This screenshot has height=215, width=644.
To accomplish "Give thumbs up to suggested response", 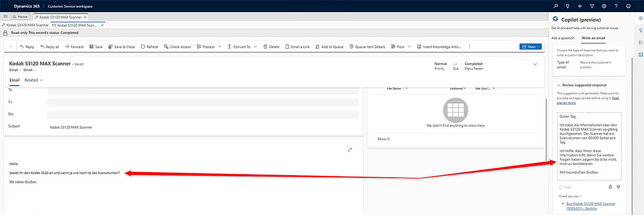I will coord(610,186).
